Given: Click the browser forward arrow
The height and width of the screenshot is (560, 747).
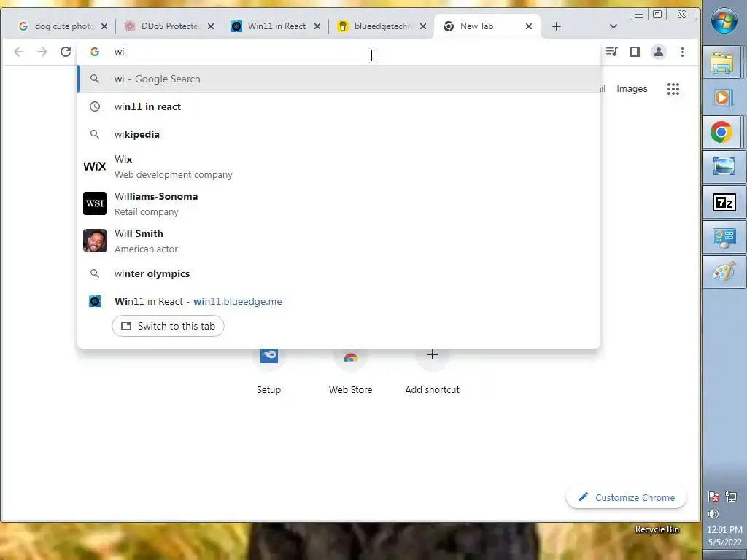Looking at the screenshot, I should coord(42,52).
